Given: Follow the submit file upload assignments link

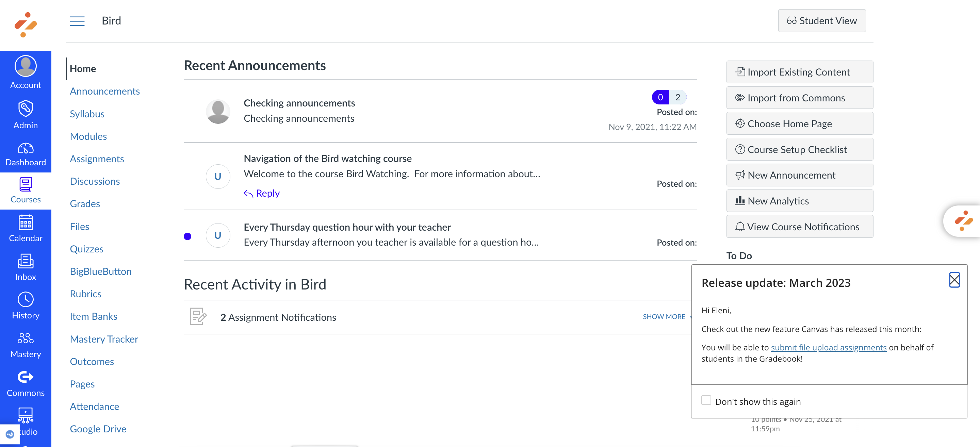Looking at the screenshot, I should click(x=828, y=347).
